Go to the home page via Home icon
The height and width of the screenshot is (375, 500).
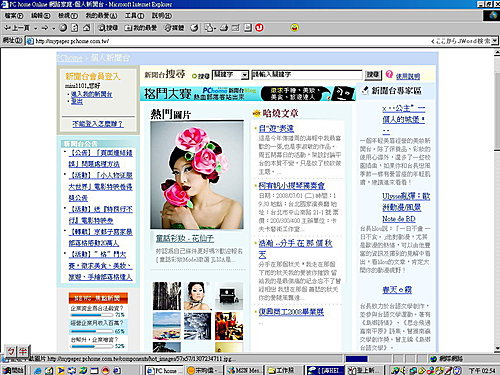(86, 28)
